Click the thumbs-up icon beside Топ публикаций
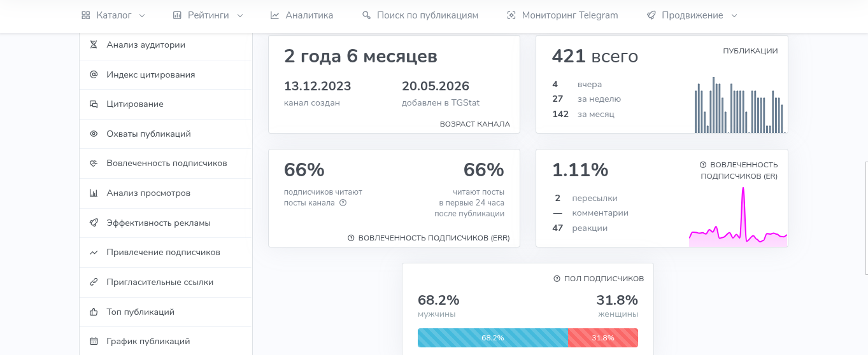 (x=94, y=312)
